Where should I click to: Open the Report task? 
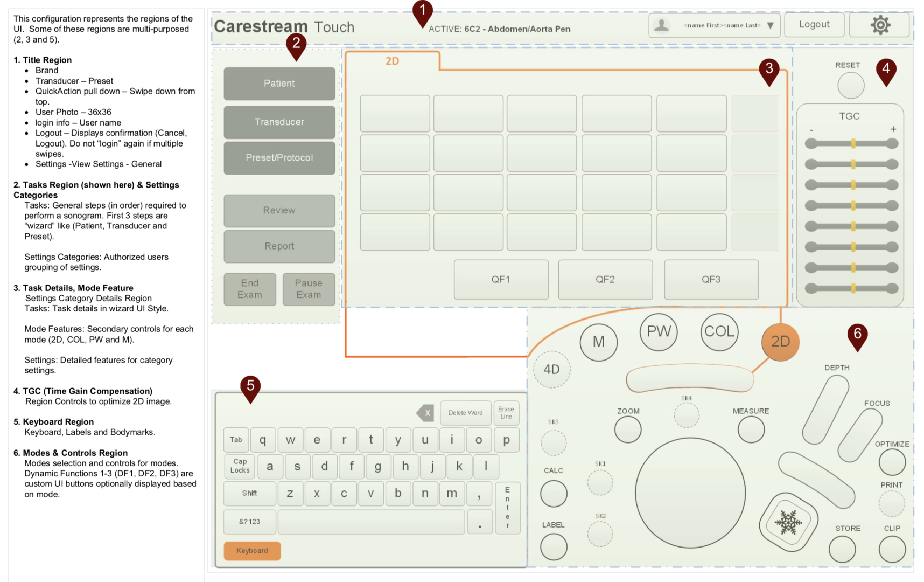click(x=279, y=246)
